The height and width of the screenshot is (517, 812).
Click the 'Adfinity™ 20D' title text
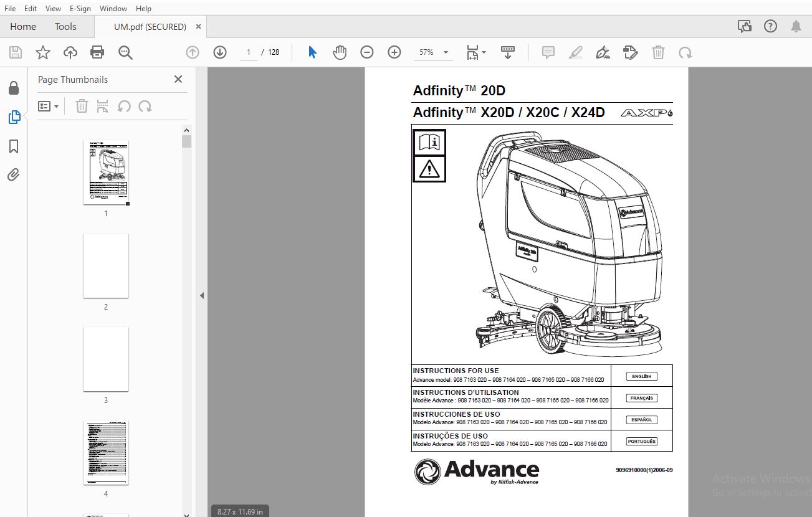(x=459, y=91)
